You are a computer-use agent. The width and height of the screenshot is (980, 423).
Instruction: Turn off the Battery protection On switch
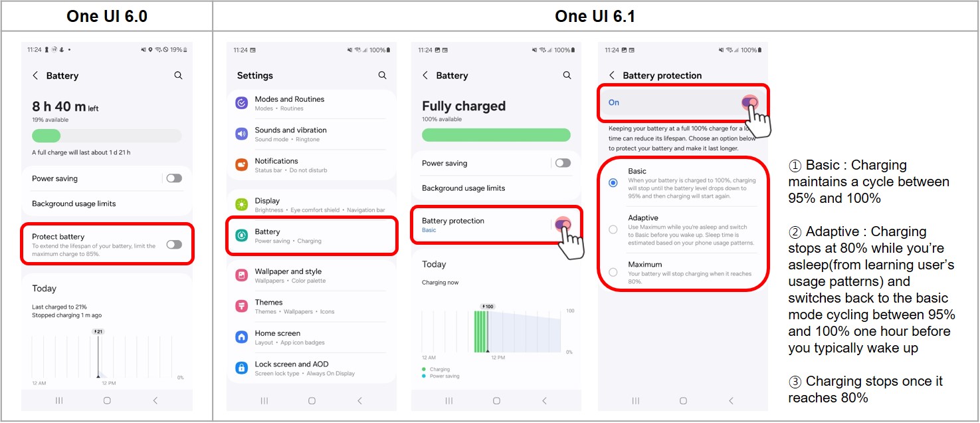(749, 102)
